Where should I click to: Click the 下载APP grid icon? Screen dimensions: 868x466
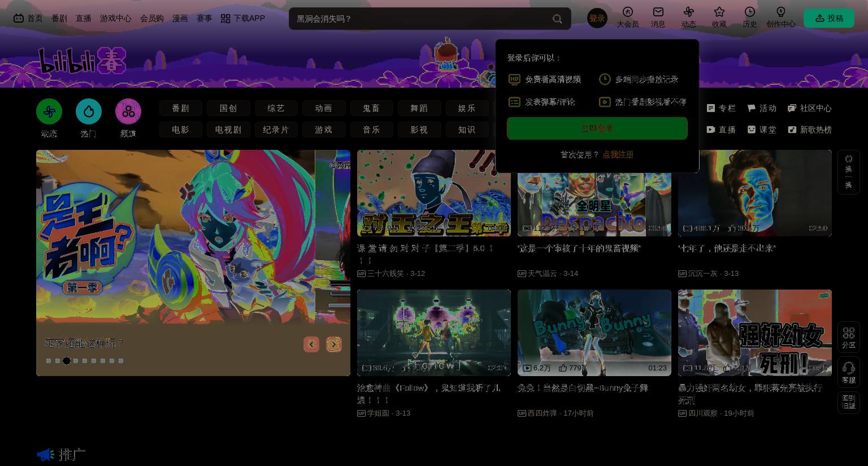click(x=225, y=19)
